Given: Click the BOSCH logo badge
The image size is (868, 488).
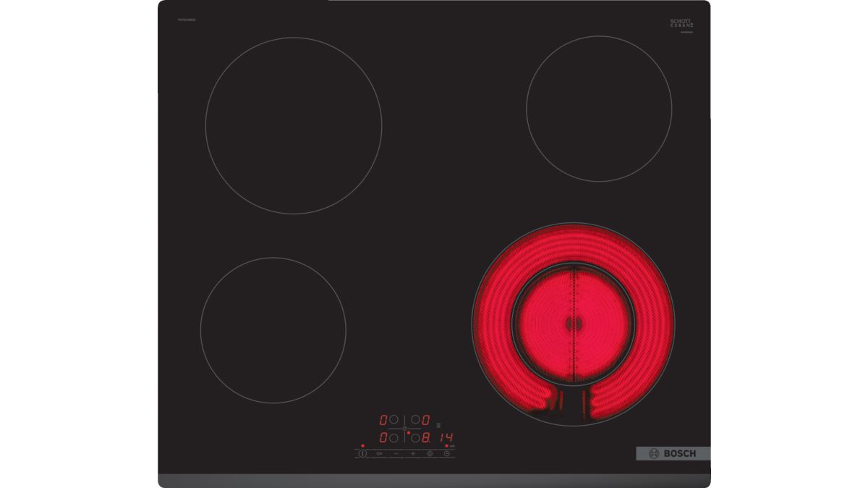Looking at the screenshot, I should point(673,453).
